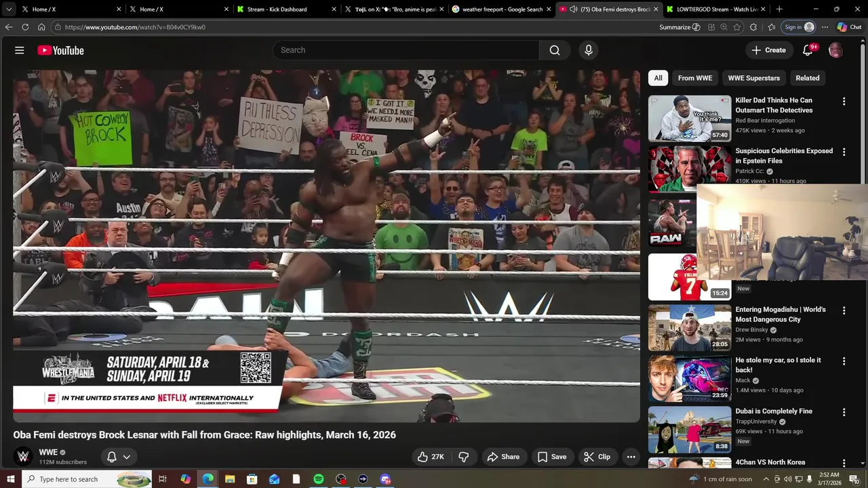This screenshot has height=488, width=868.
Task: Click the Summarize button in address bar
Action: 679,27
